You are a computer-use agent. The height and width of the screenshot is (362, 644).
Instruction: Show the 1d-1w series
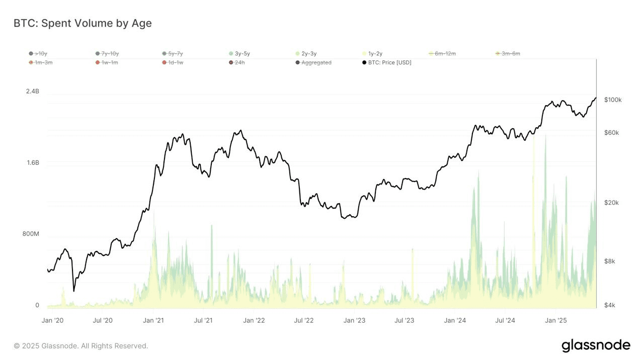tap(173, 62)
